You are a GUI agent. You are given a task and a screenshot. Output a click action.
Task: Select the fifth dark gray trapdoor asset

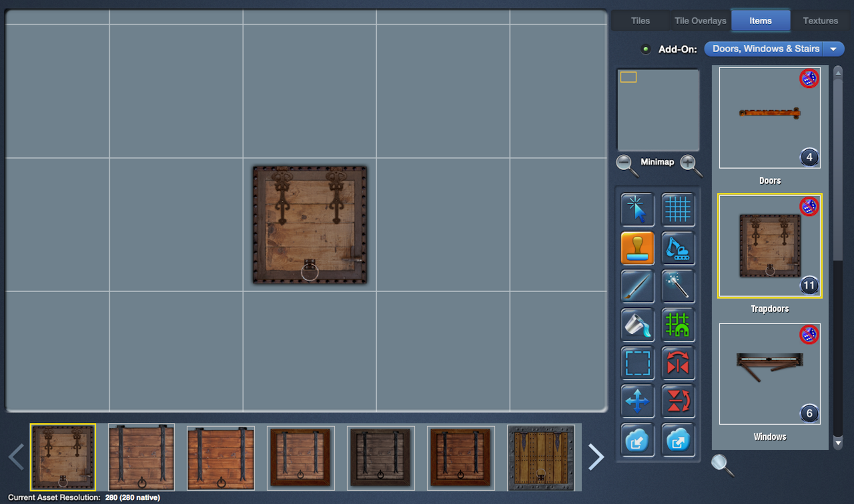380,457
